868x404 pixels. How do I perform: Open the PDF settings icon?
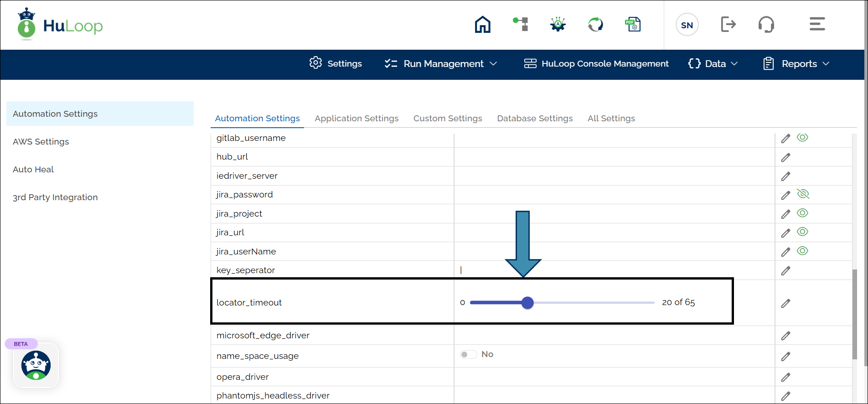pos(633,24)
